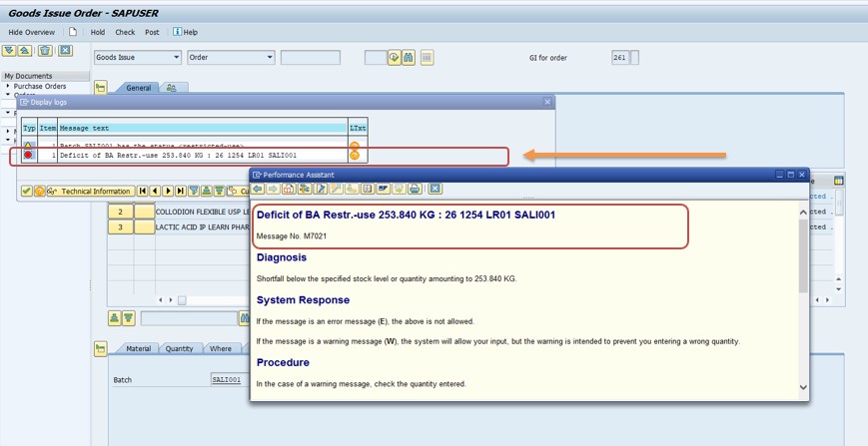Click the Technical Information button
The height and width of the screenshot is (446, 868).
[91, 192]
